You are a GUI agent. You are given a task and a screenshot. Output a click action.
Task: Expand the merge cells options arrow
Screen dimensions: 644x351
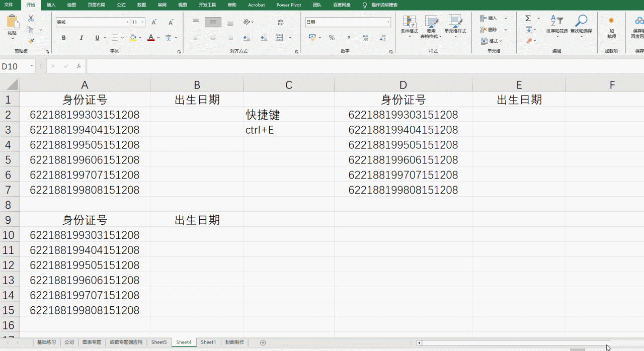coord(290,38)
